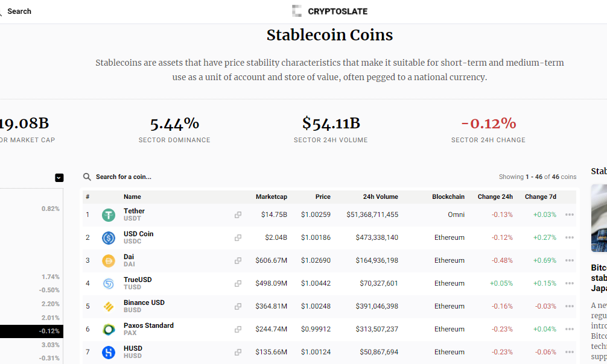Open Search in the top header
Screen dimensions: 607x364
[18, 11]
